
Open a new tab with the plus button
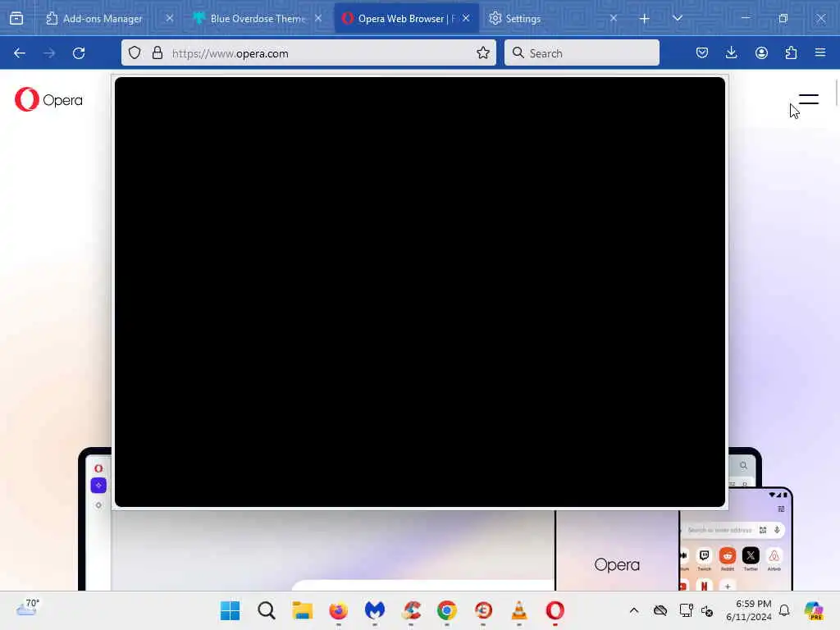pyautogui.click(x=645, y=19)
